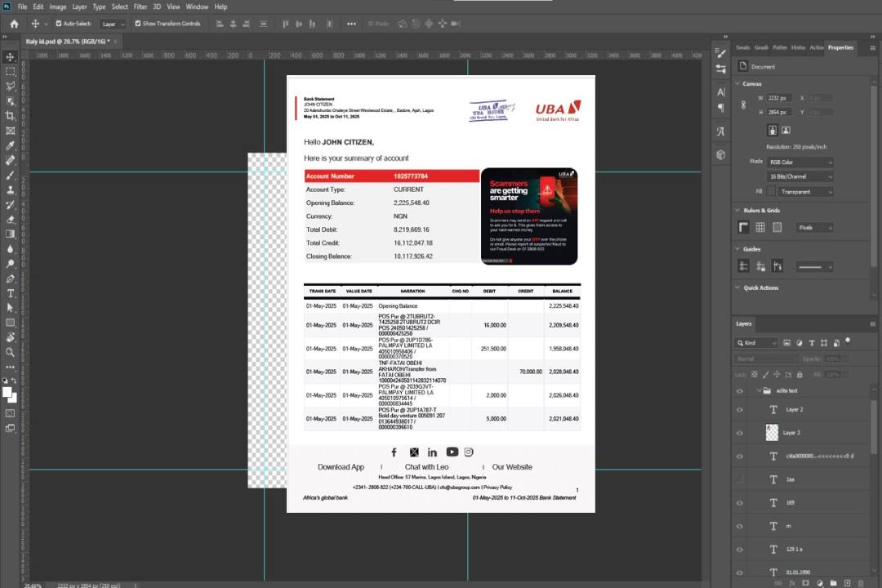Image resolution: width=882 pixels, height=588 pixels.
Task: Select the Rectangular Marquee tool
Action: click(x=10, y=72)
